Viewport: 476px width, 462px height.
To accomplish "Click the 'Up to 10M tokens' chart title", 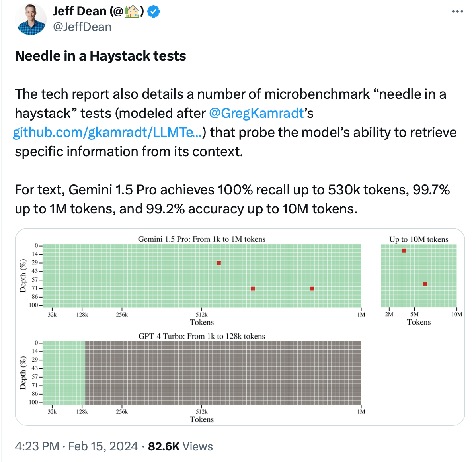I will tap(419, 239).
